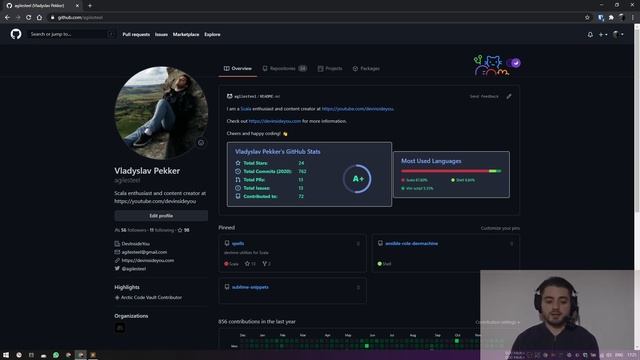Screen dimensions: 640x360
Task: Focus the Search or jump to field
Action: click(x=71, y=34)
